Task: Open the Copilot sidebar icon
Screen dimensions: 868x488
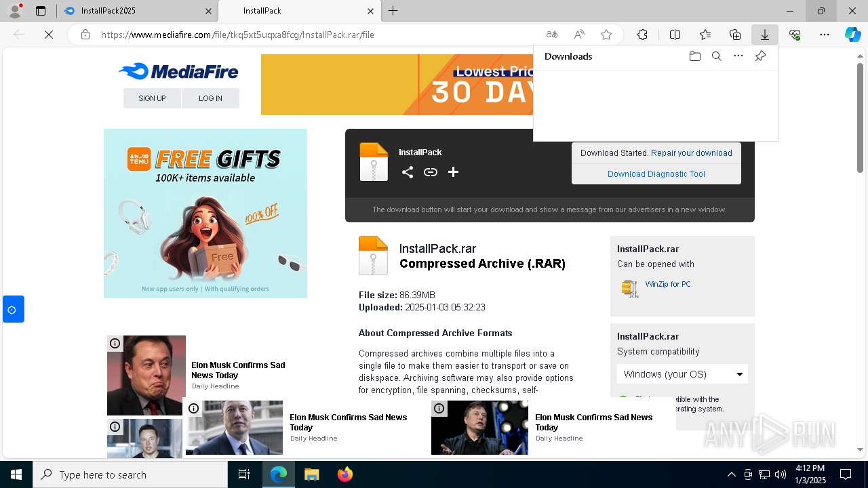Action: tap(853, 35)
